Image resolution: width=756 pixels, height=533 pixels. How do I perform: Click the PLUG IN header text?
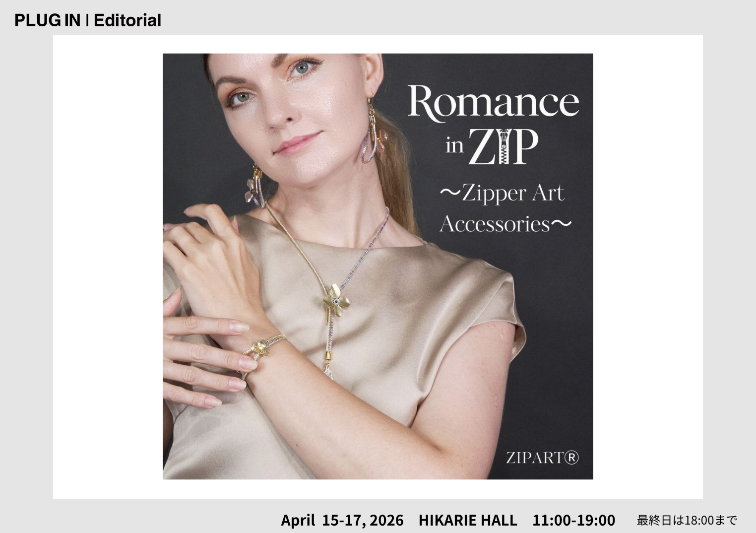pos(47,20)
